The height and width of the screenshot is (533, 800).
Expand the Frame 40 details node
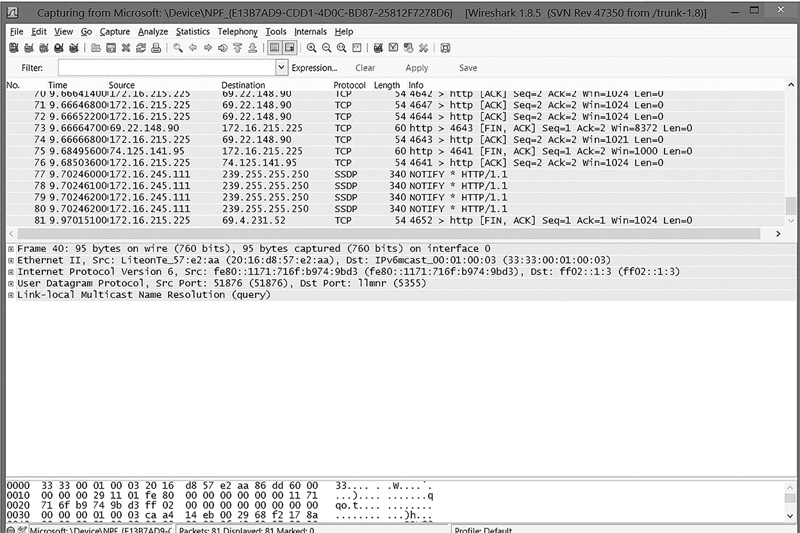11,249
